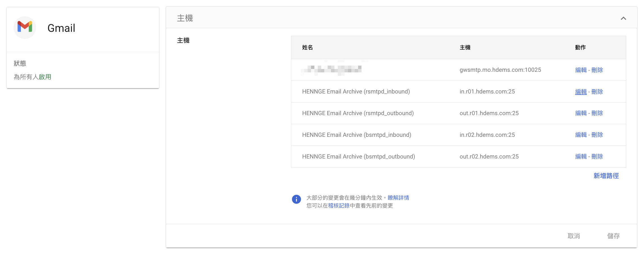The image size is (644, 259).
Task: Select host out.r01.hdems.com:25 cell
Action: pos(489,113)
